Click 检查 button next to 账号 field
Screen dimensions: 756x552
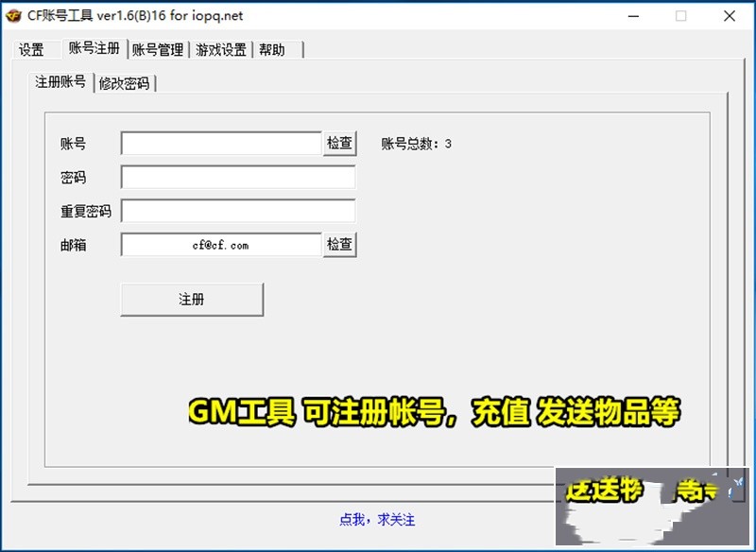(x=340, y=143)
